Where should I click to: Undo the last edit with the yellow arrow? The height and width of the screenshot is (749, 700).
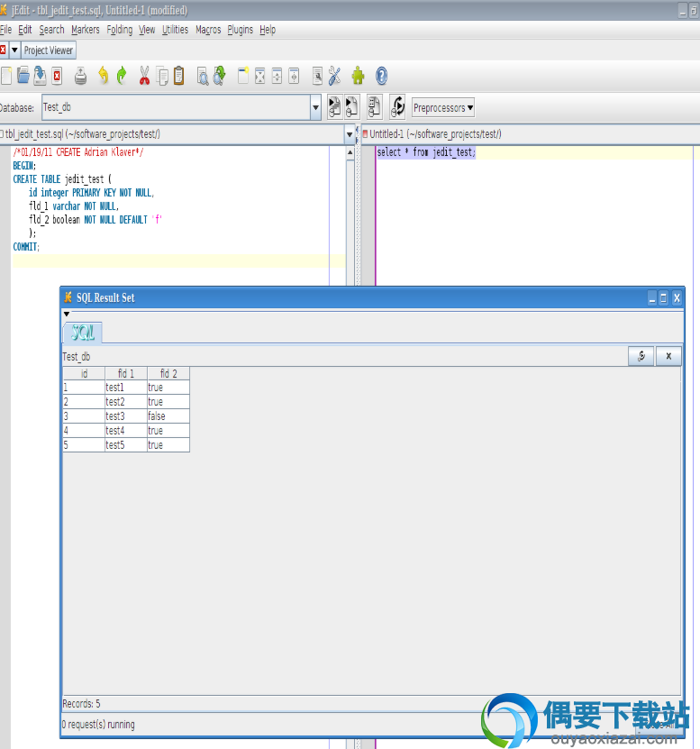pyautogui.click(x=103, y=76)
